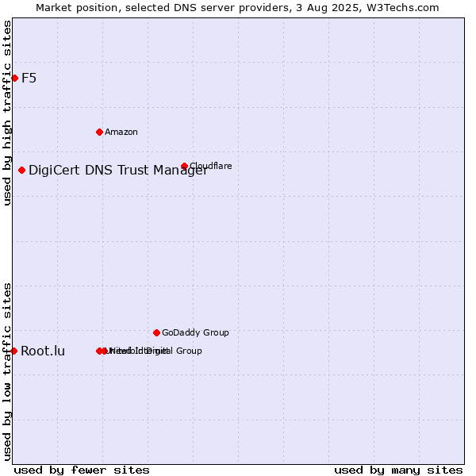Click the red data point for F5
Viewport: 476px width, 476px height.
14,79
